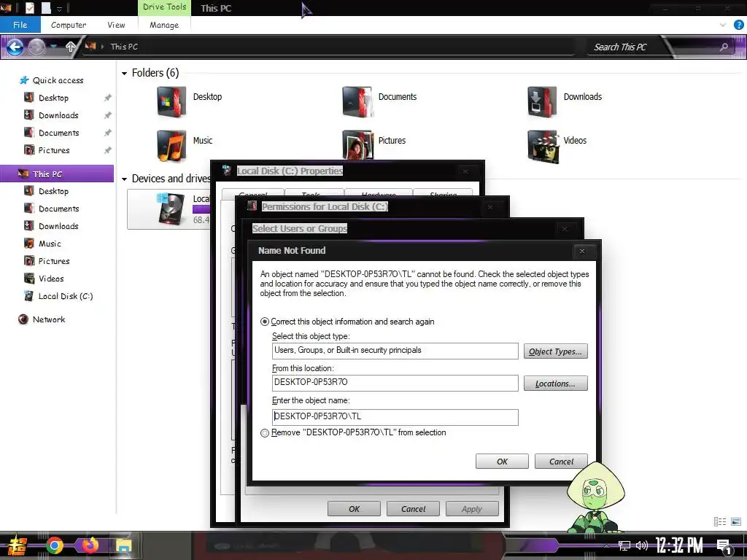
Task: Go up one folder level arrow
Action: point(71,47)
